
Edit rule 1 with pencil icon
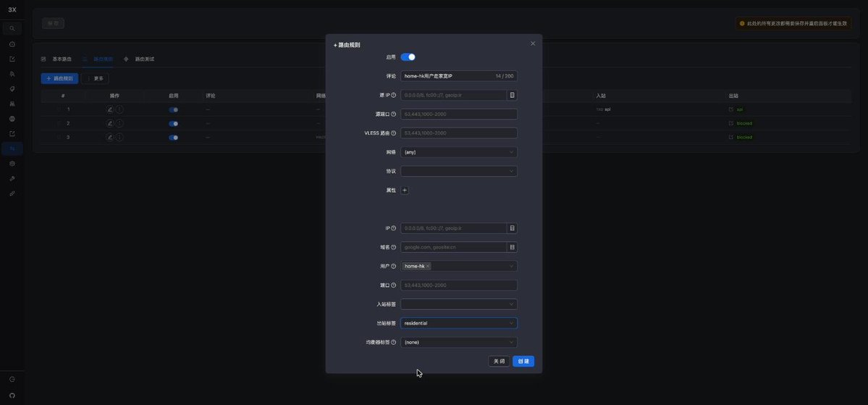[109, 109]
